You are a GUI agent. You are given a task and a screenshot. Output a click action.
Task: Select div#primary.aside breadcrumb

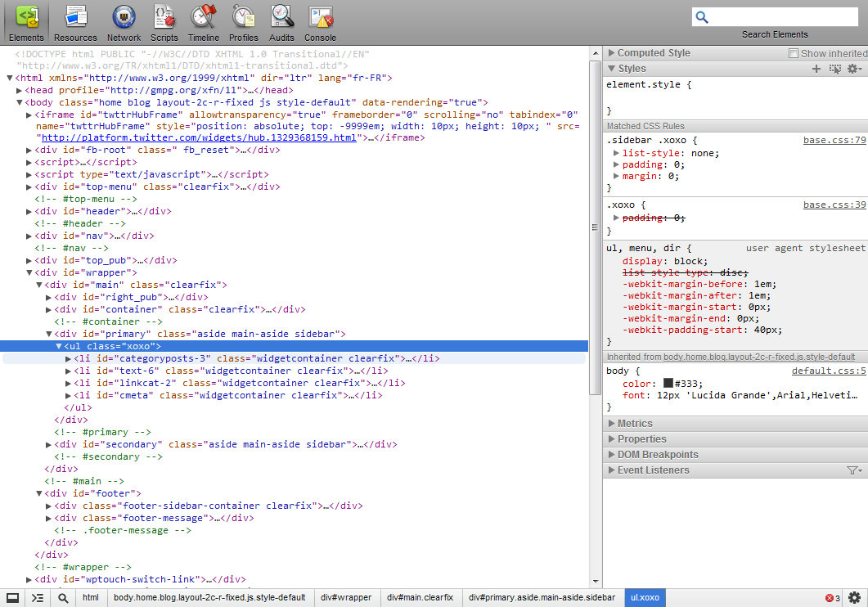pos(542,598)
